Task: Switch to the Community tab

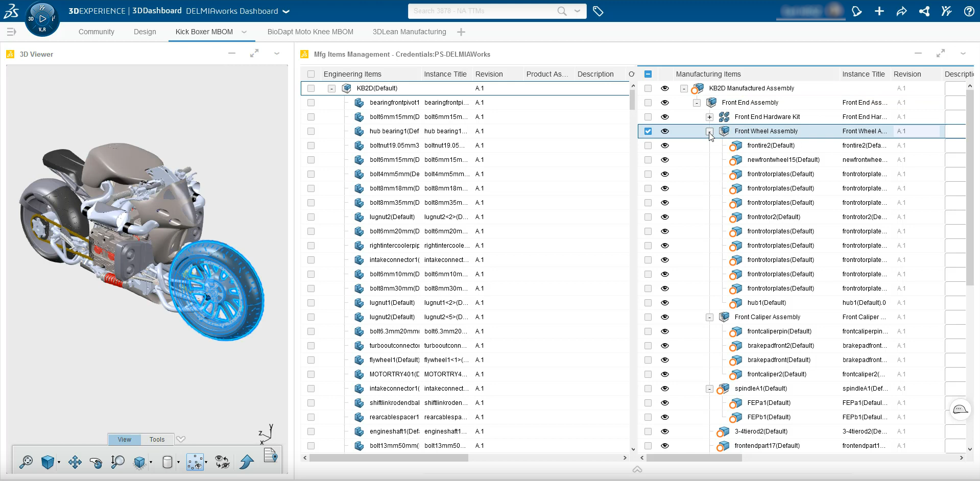Action: pyautogui.click(x=97, y=32)
